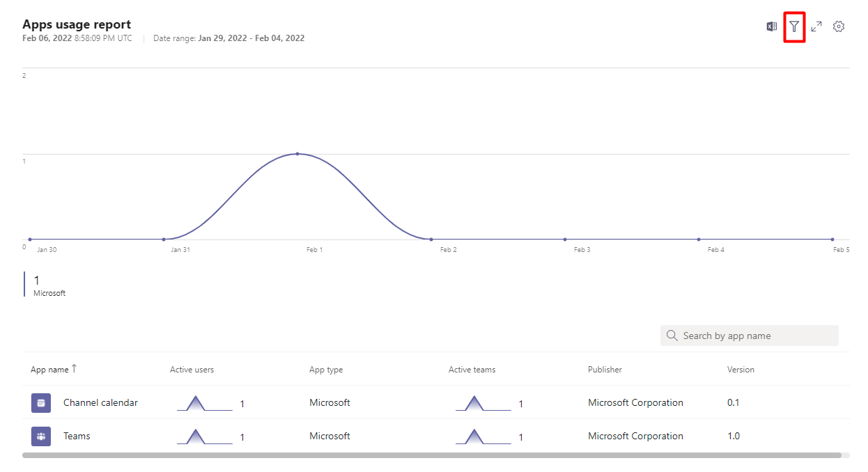
Task: Export the report to Excel
Action: (771, 26)
